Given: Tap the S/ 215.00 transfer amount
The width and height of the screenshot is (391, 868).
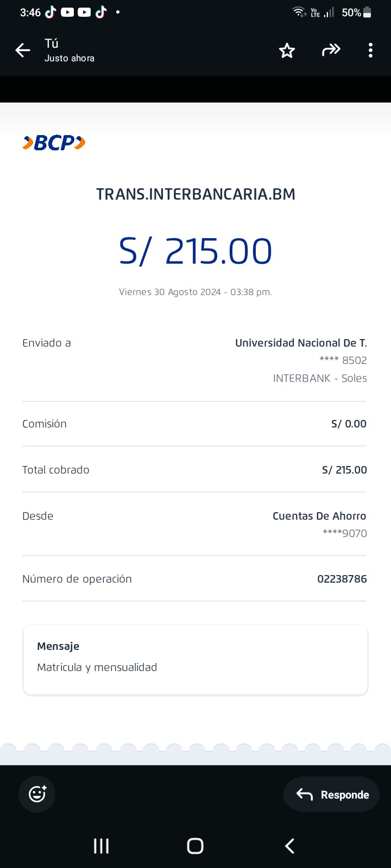Looking at the screenshot, I should click(x=195, y=252).
